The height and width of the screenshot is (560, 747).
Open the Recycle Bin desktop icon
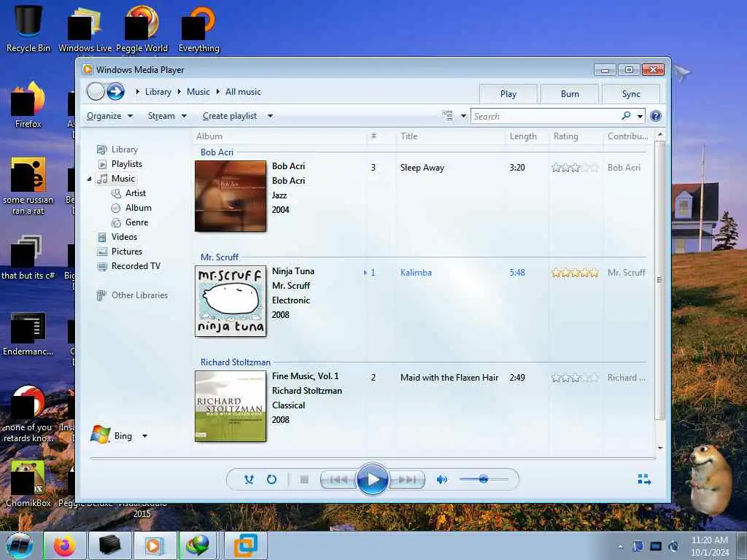tap(28, 28)
